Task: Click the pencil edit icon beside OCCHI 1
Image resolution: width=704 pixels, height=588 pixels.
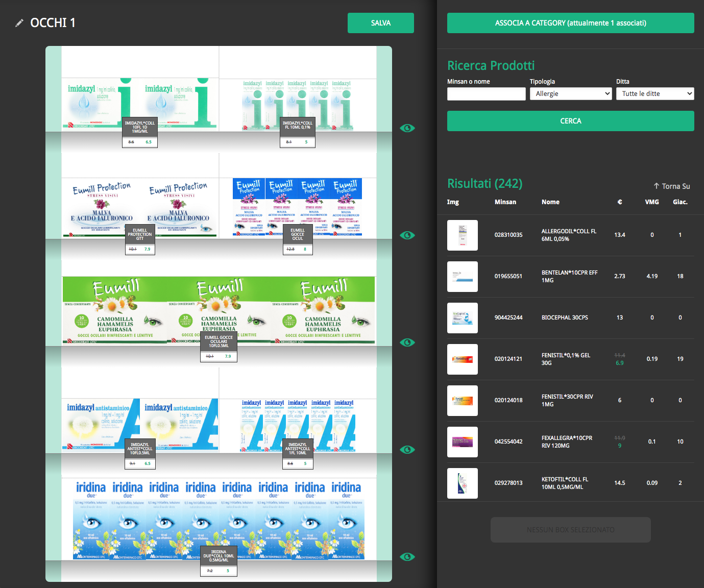Action: [x=19, y=23]
